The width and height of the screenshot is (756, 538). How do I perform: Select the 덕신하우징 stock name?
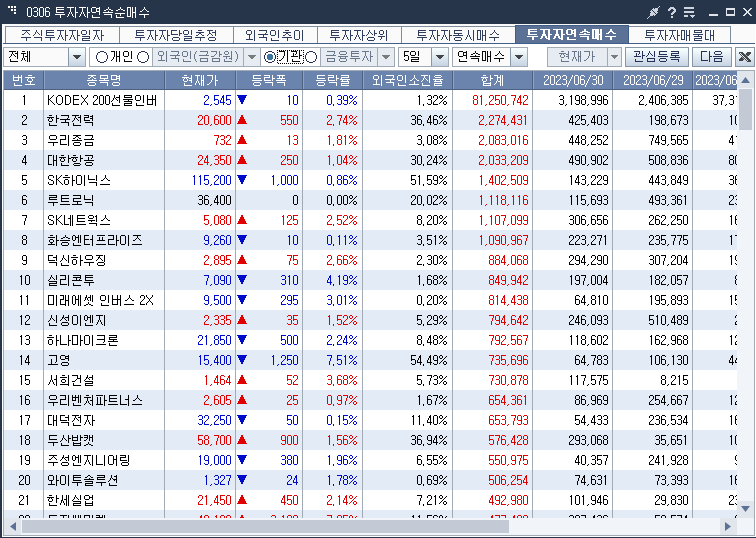pos(76,260)
